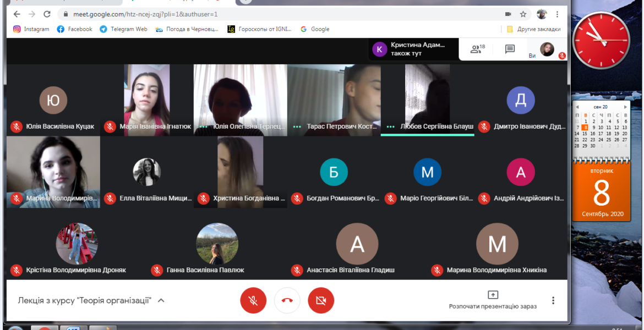Click the dots icon on Юлія Олегівна Терлец tile
The width and height of the screenshot is (644, 330).
point(203,127)
